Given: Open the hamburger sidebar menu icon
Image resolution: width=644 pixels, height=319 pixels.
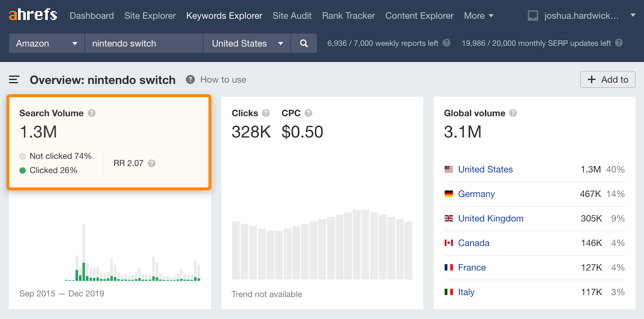Looking at the screenshot, I should pyautogui.click(x=14, y=80).
